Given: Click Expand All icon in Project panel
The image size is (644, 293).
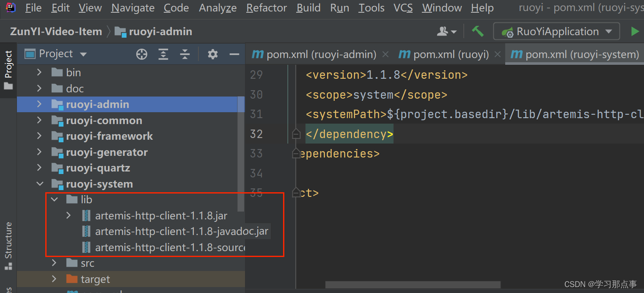Looking at the screenshot, I should click(x=163, y=54).
